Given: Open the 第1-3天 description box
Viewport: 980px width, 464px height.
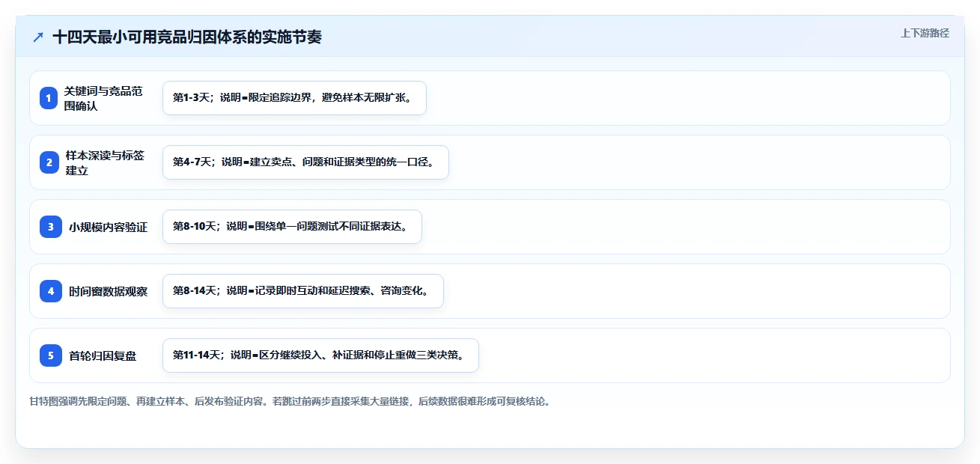Looking at the screenshot, I should pos(294,98).
